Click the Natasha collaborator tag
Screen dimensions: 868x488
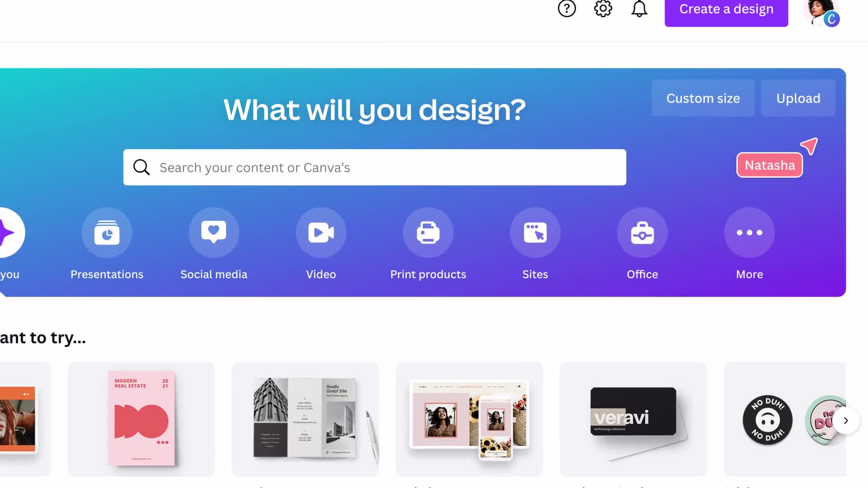770,165
